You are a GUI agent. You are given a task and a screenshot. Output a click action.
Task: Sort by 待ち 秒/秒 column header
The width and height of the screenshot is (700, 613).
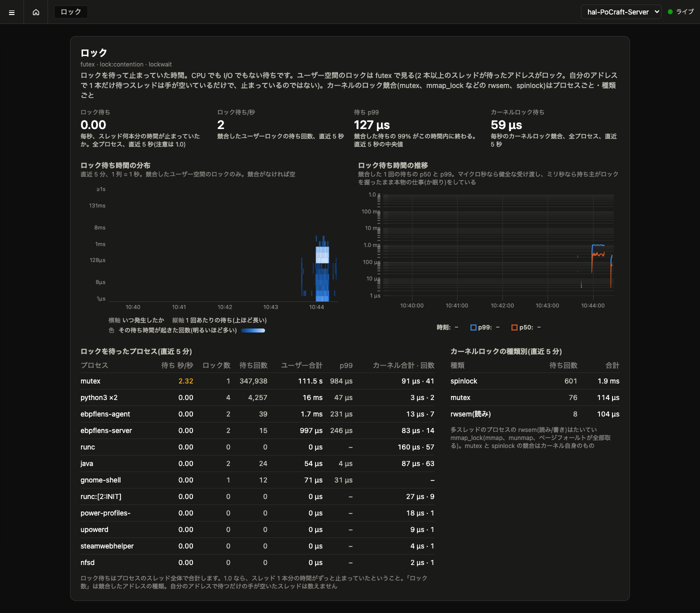click(x=177, y=365)
